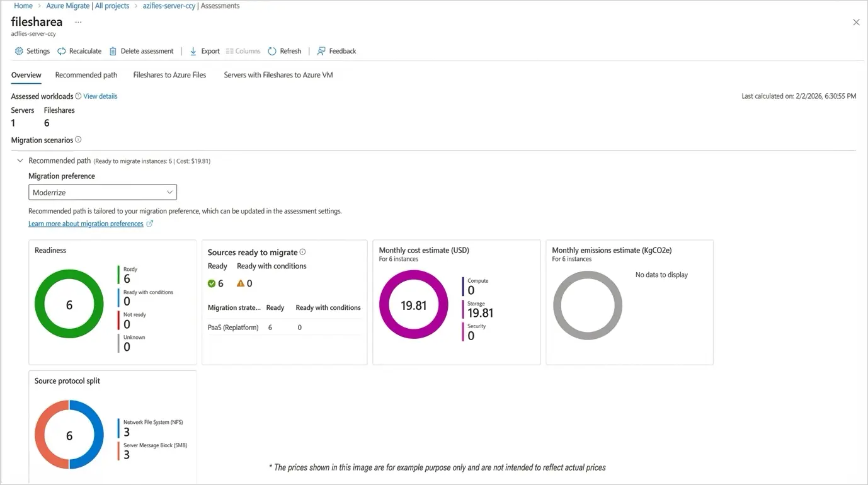The image size is (868, 485).
Task: Click the external link icon after Learn more
Action: [x=150, y=223]
